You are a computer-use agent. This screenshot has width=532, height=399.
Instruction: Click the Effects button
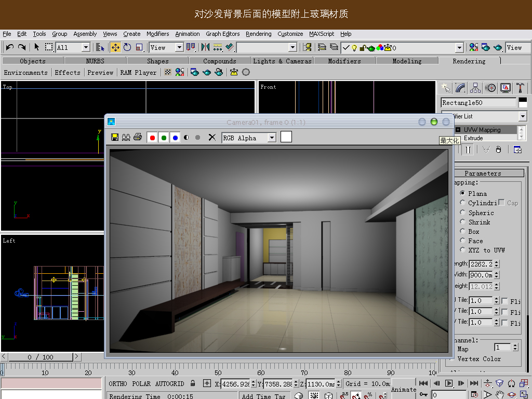[68, 73]
